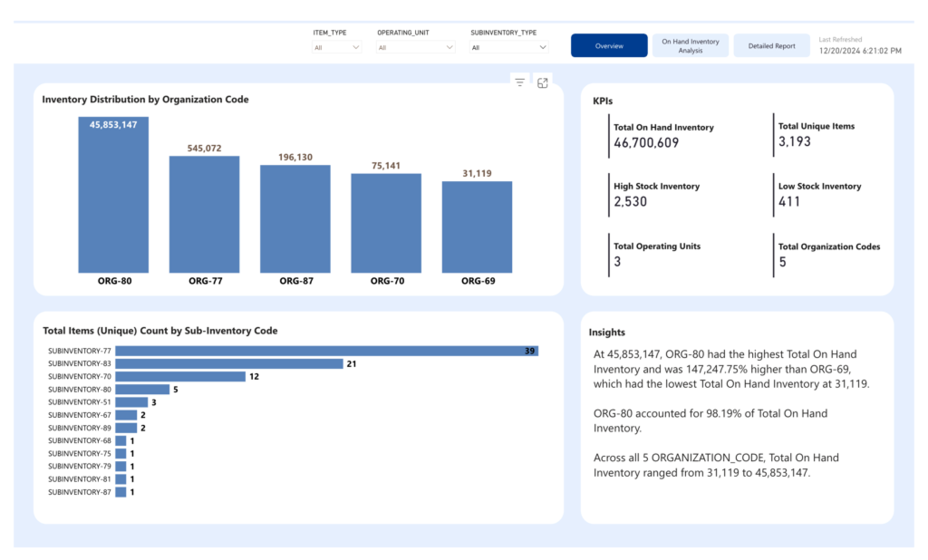Select the ORG-69 bar
Viewport: 928px width, 560px height.
coord(477,227)
